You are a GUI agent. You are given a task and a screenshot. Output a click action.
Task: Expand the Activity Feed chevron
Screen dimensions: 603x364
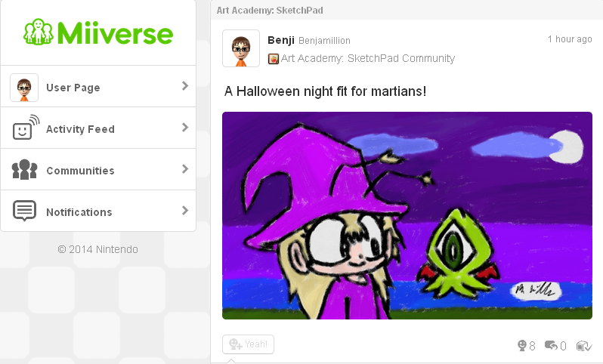tap(185, 127)
